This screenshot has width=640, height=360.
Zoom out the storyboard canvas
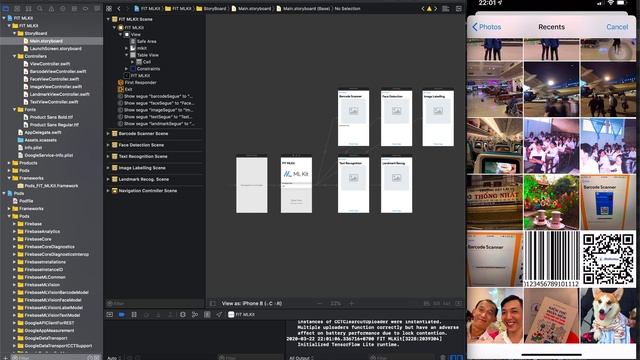pos(320,303)
